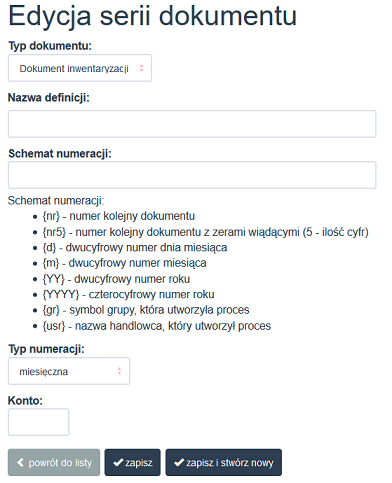The image size is (392, 483).
Task: Select the Konto input field
Action: [39, 422]
